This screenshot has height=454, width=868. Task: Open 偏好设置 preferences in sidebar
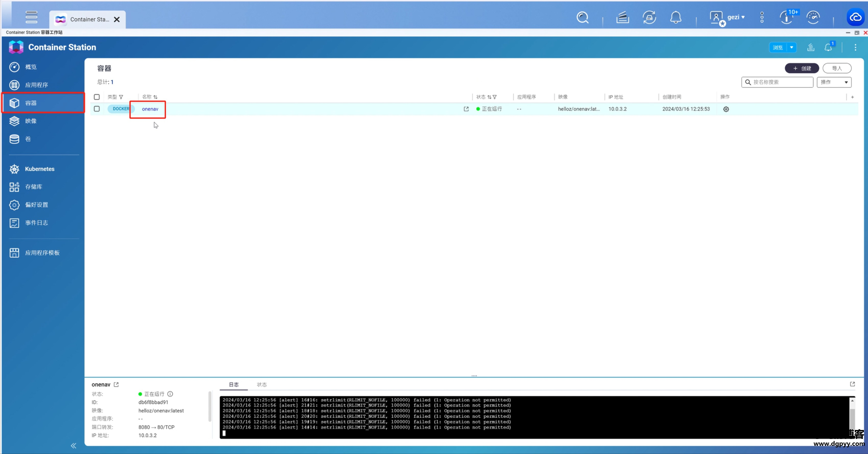[43, 205]
